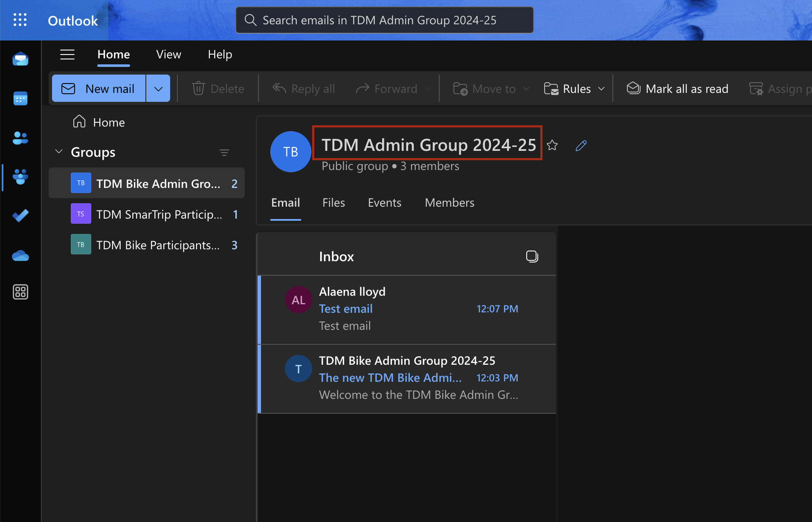Open the app launcher waffle icon
The height and width of the screenshot is (522, 812).
[x=20, y=20]
